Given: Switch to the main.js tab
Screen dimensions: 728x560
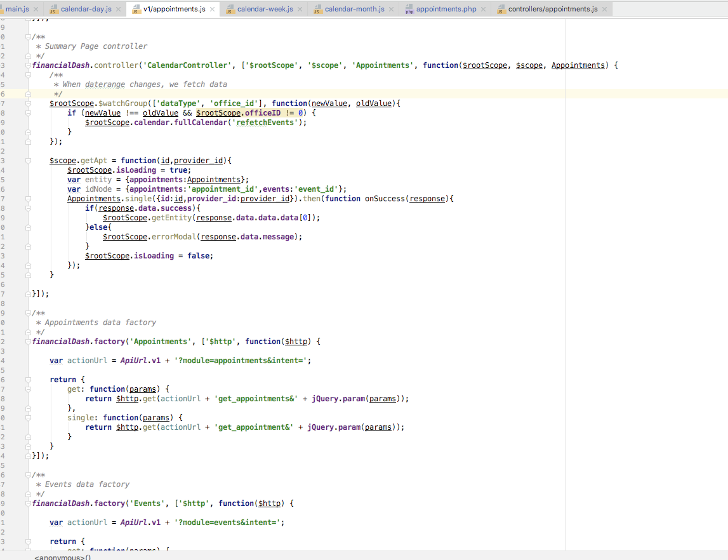Looking at the screenshot, I should [19, 10].
